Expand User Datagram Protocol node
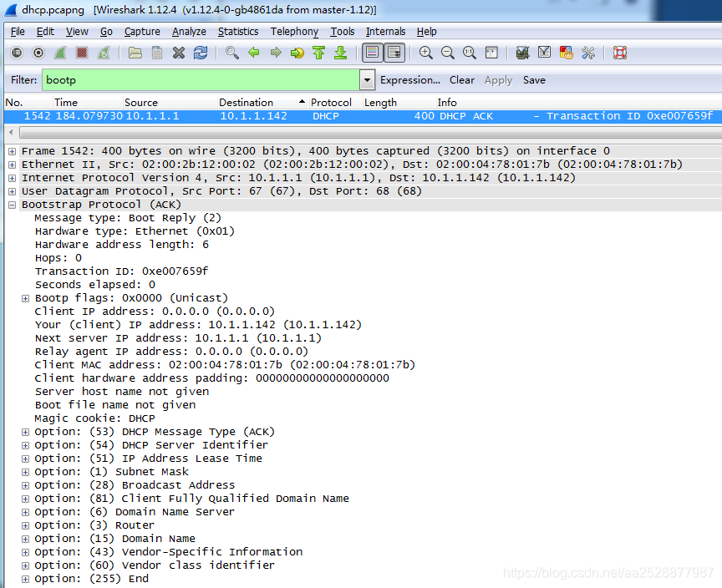The image size is (722, 588). 13,191
